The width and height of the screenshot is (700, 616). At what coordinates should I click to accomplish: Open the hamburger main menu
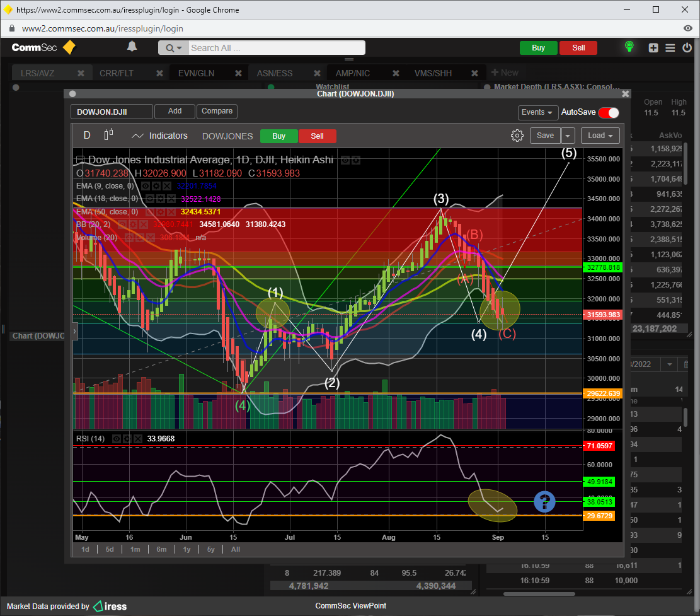[x=670, y=48]
